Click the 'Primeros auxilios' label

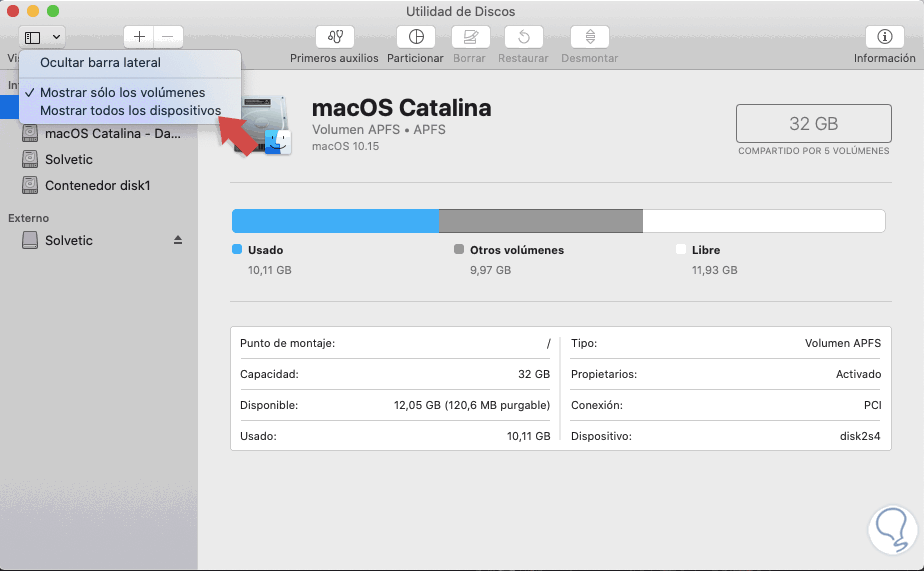(334, 58)
